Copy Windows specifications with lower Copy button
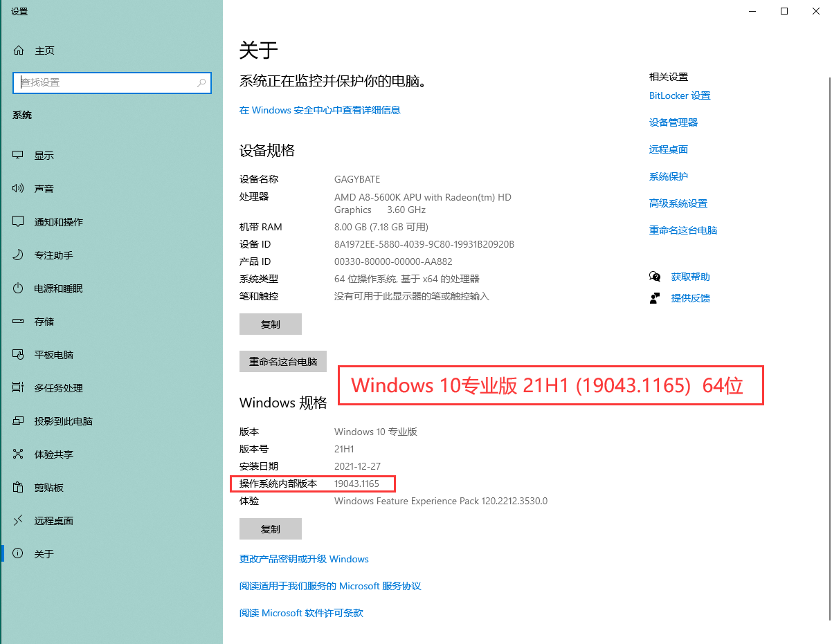This screenshot has width=832, height=644. pos(270,529)
